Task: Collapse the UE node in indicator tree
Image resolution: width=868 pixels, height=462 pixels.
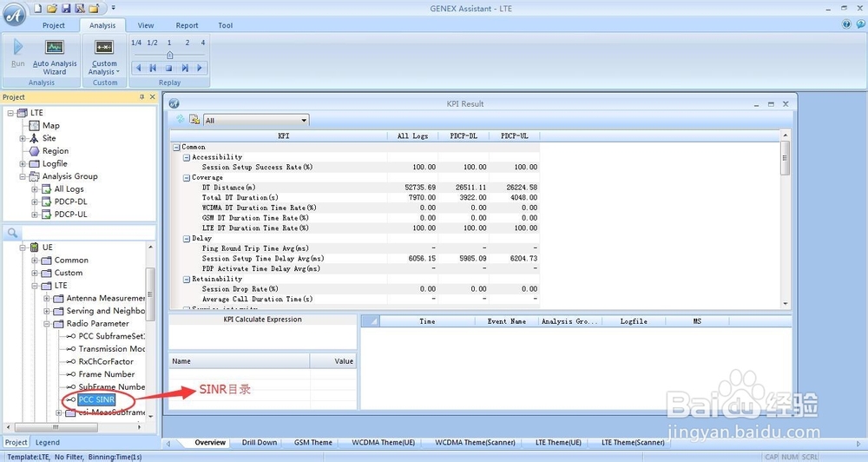Action: coord(23,247)
